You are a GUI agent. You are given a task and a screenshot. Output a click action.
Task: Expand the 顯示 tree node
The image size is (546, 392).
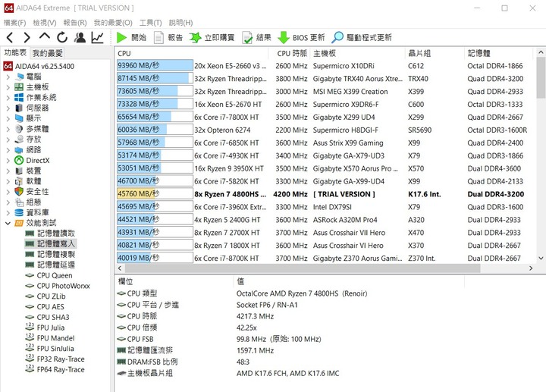(8, 118)
